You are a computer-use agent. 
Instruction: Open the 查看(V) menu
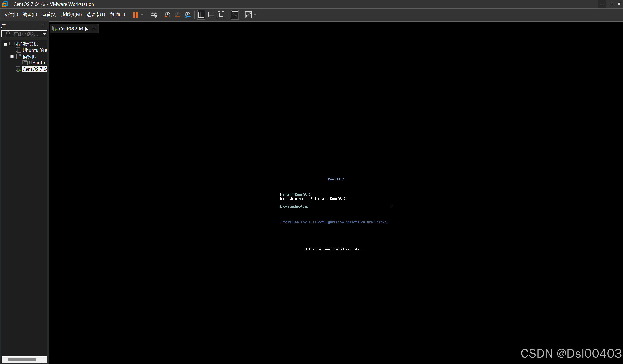point(49,15)
